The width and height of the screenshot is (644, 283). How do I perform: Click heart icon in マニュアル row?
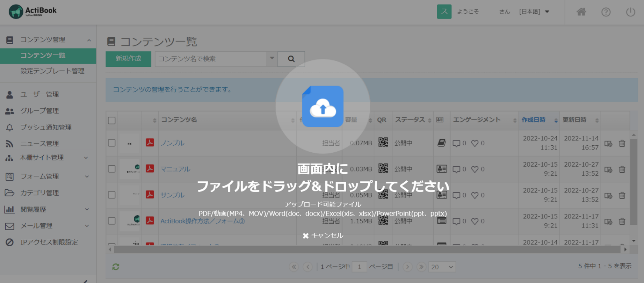475,169
